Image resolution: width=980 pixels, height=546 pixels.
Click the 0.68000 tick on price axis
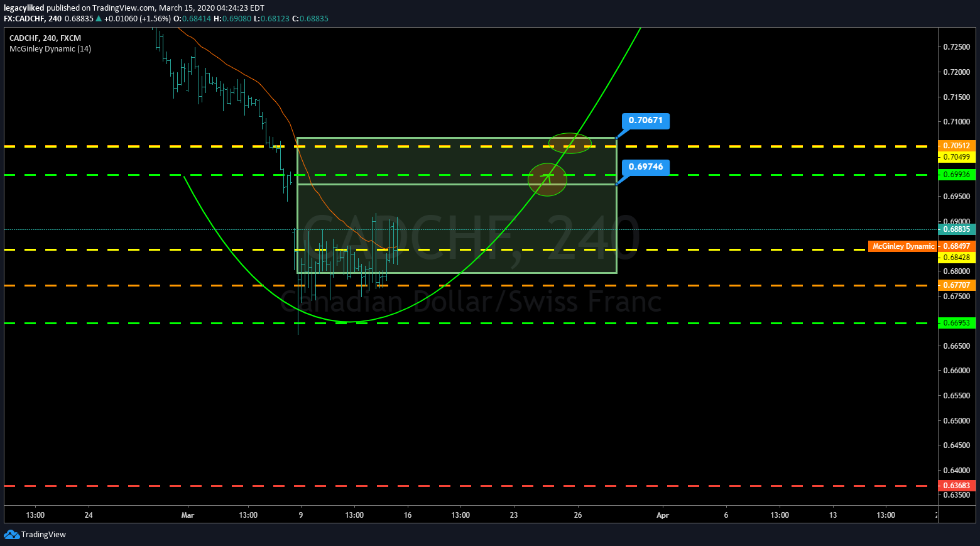956,271
